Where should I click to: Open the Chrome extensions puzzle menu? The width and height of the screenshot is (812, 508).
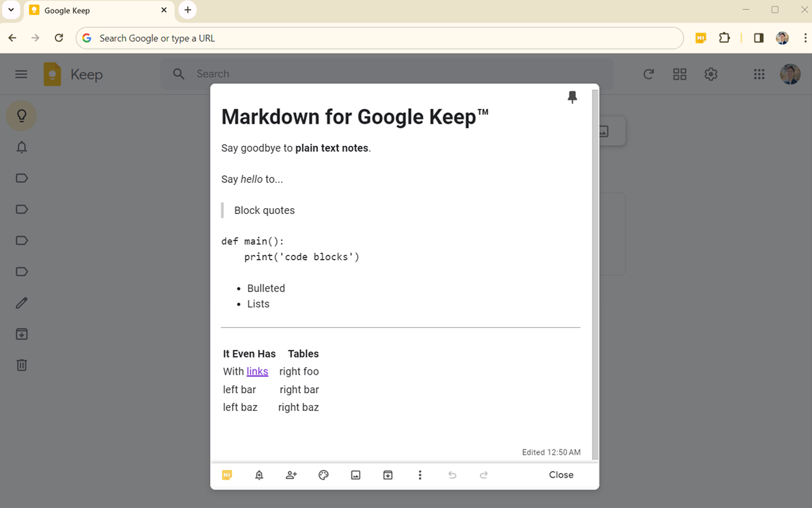click(724, 38)
